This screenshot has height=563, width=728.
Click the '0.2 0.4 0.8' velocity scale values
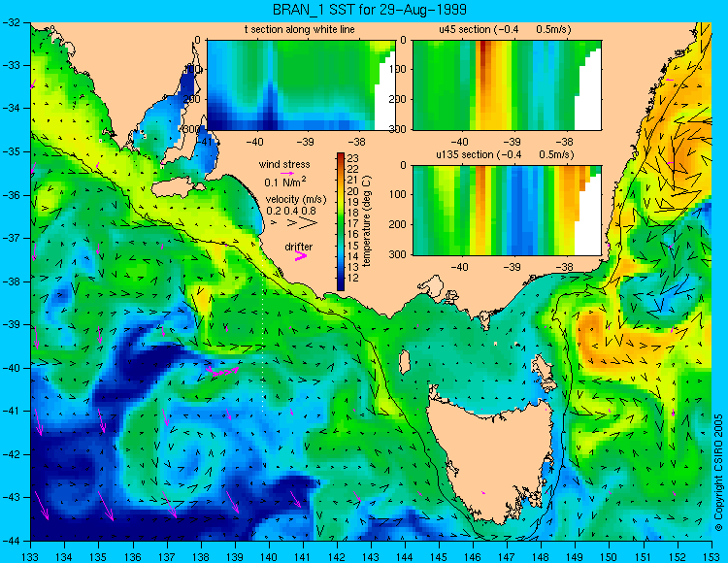(x=291, y=211)
